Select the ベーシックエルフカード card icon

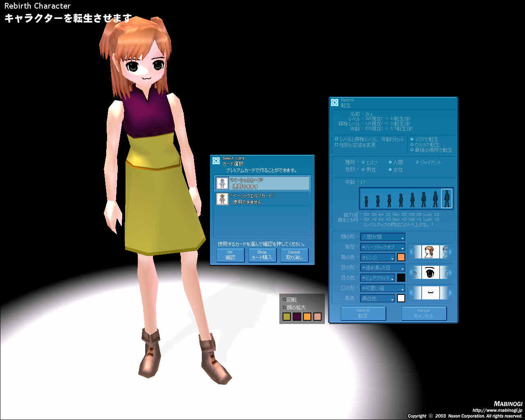tap(222, 199)
